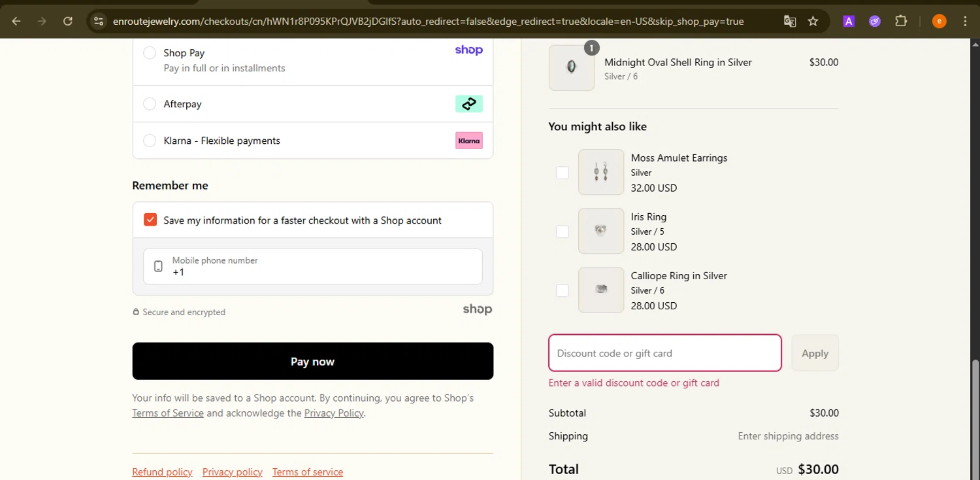The height and width of the screenshot is (480, 980).
Task: Check the Calliope Ring in Silver box
Action: [x=562, y=290]
